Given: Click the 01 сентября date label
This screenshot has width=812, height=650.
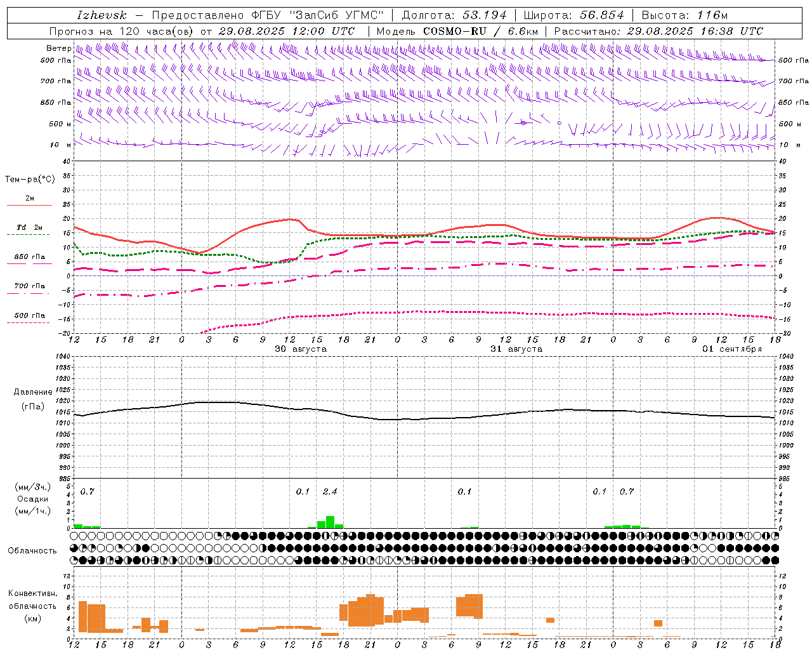Looking at the screenshot, I should click(x=732, y=349).
